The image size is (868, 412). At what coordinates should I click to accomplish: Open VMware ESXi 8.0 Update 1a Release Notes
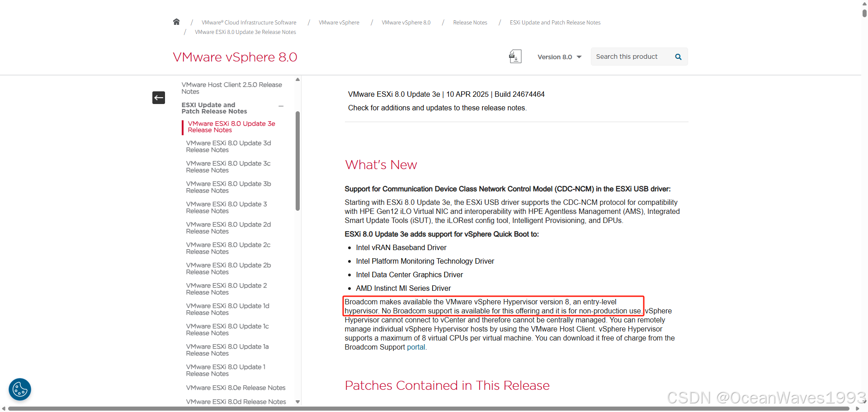(x=227, y=350)
